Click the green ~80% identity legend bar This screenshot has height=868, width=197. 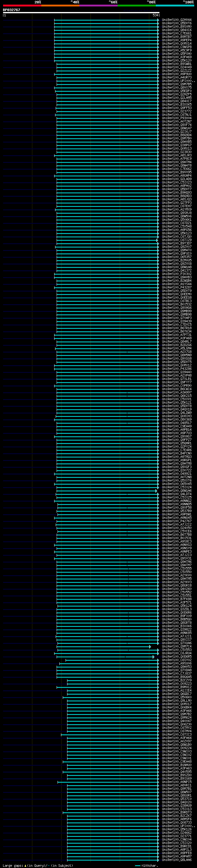[137, 6]
